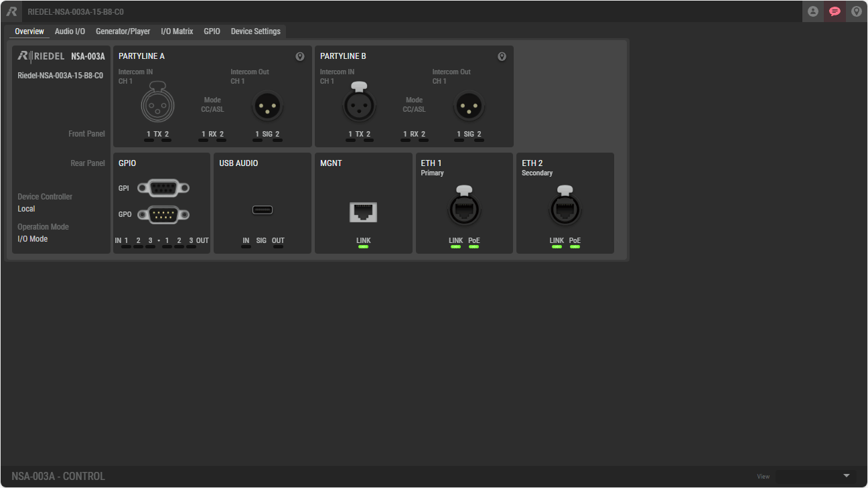Viewport: 868px width, 488px height.
Task: Click the device name Riedel-NSA-003A-15-B8-C0 in device panel
Action: coord(60,76)
